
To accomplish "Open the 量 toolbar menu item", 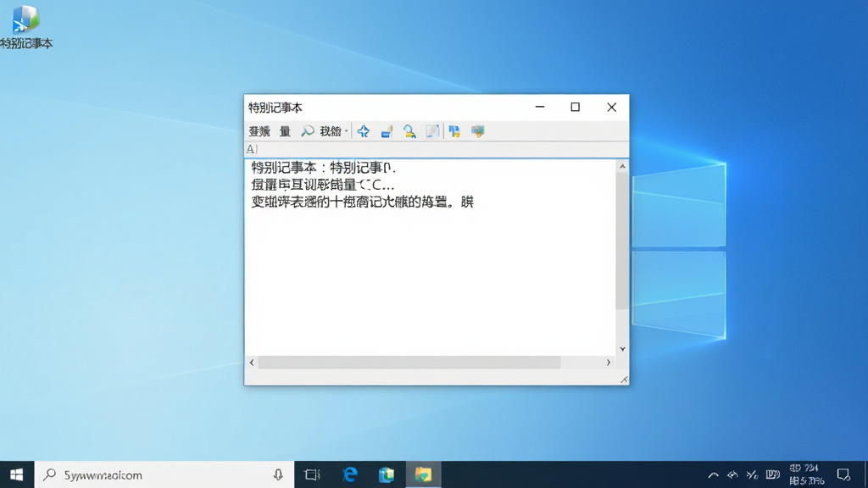I will (285, 131).
